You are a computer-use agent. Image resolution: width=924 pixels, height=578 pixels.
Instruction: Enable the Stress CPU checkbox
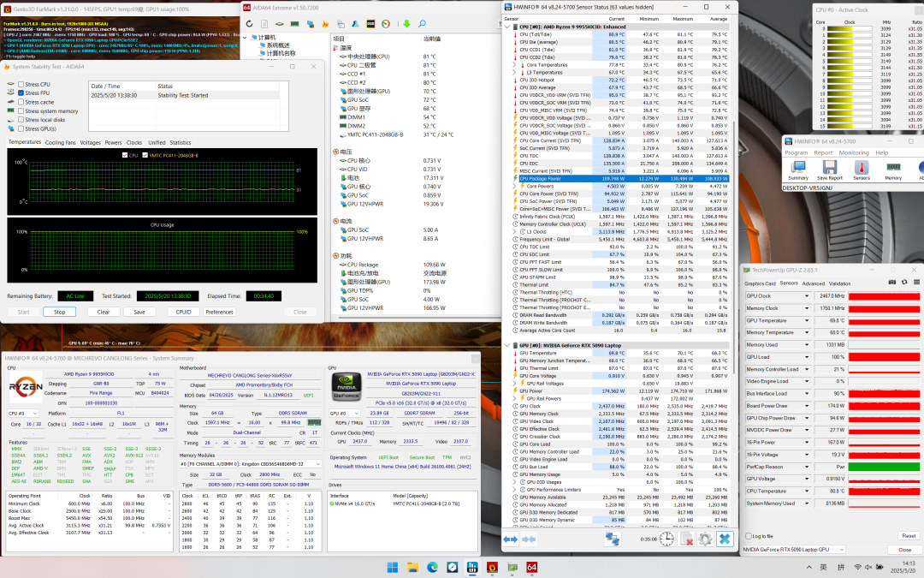click(21, 84)
